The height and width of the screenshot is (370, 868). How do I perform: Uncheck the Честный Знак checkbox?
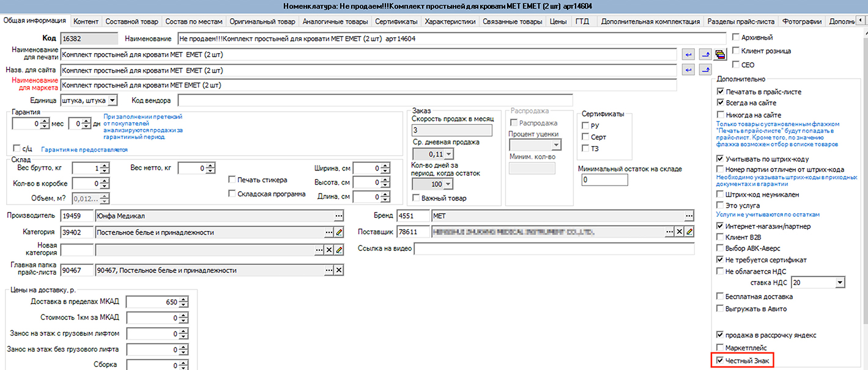tap(720, 361)
